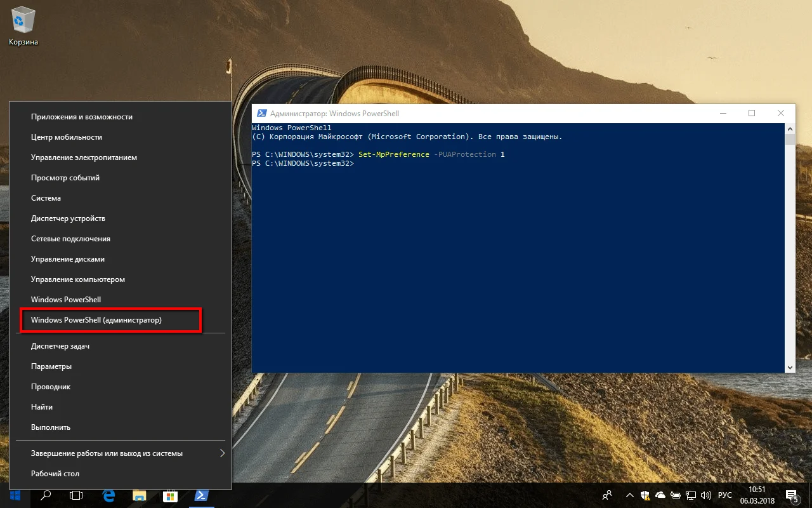
Task: Click the taskbar clock and date
Action: 757,495
